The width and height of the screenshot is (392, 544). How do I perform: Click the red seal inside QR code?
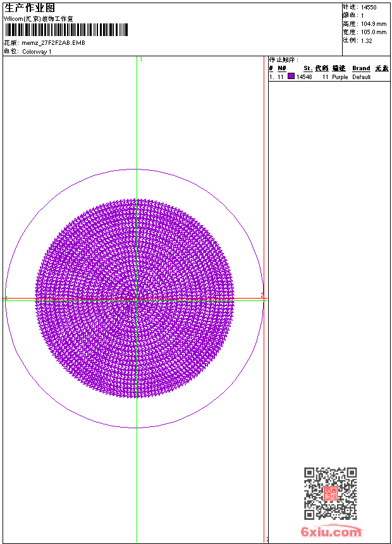click(330, 493)
